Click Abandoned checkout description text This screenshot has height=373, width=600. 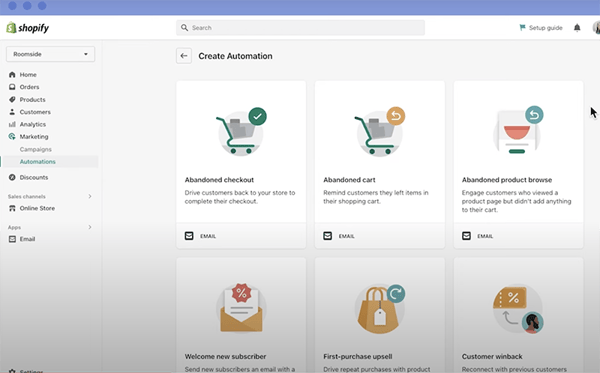point(240,197)
